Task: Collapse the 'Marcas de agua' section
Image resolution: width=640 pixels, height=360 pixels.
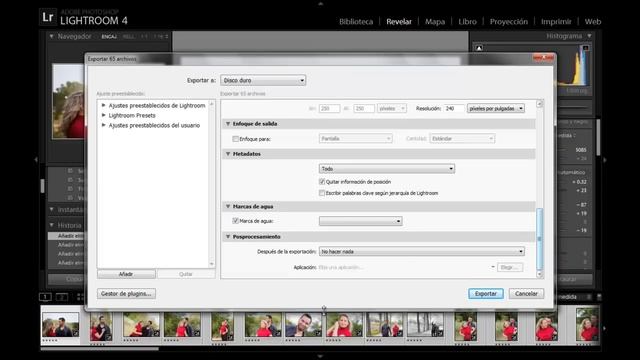Action: (228, 206)
